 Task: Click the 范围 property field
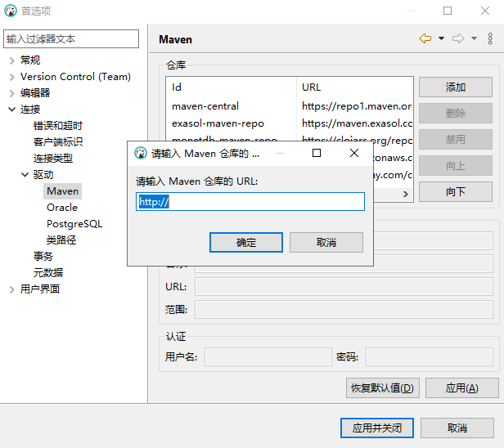(344, 310)
